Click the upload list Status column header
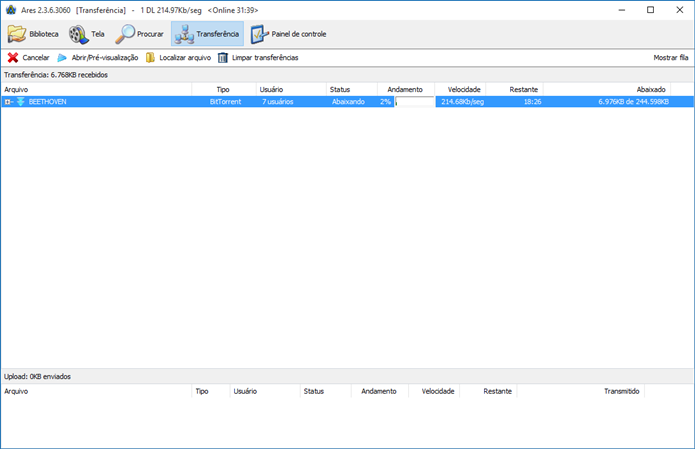The width and height of the screenshot is (695, 449). tap(326, 391)
